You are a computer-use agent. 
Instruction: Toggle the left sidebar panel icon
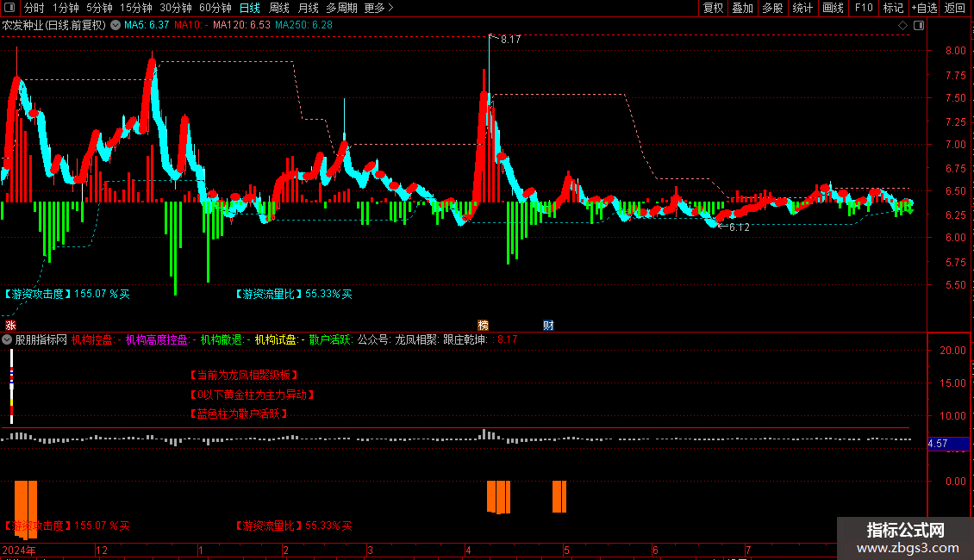pos(9,8)
